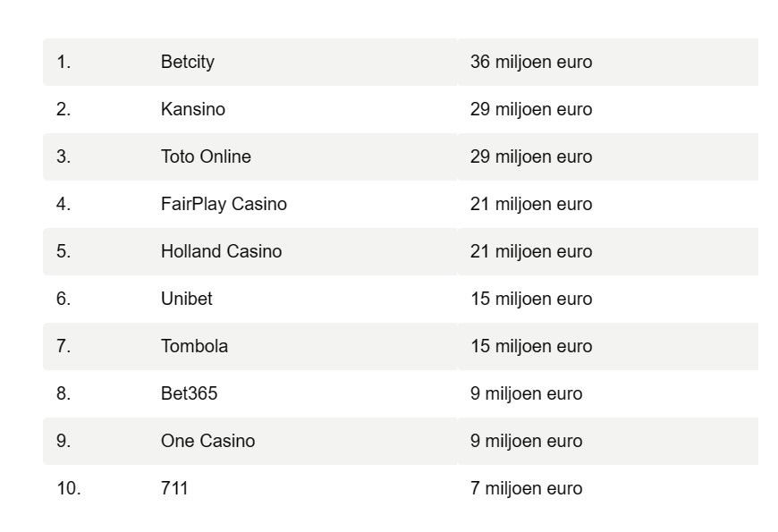This screenshot has width=778, height=532.
Task: Click the One Casino text
Action: (x=207, y=441)
